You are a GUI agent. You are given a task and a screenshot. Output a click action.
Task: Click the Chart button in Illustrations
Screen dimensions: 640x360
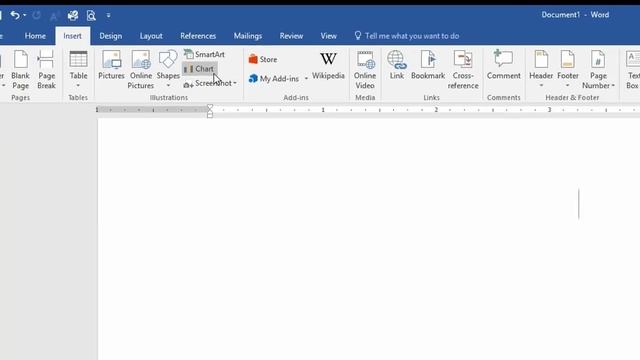point(199,69)
